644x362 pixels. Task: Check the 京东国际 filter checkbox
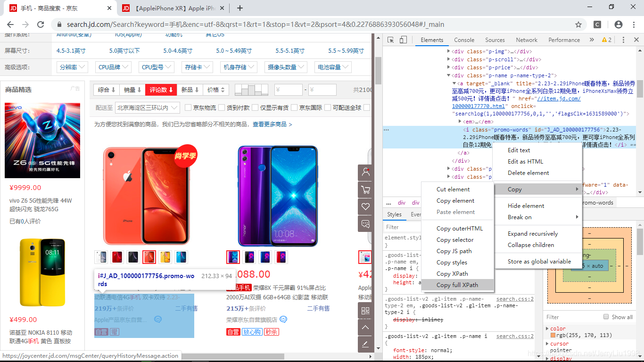click(x=294, y=107)
